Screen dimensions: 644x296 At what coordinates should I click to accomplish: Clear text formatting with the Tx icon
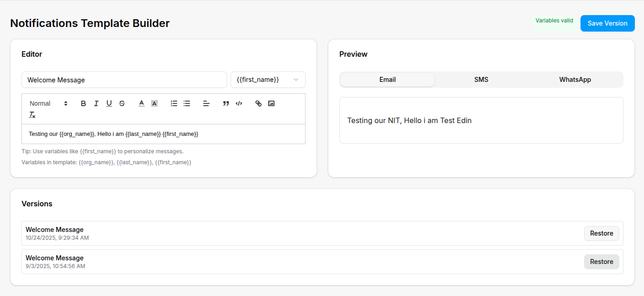(x=32, y=114)
